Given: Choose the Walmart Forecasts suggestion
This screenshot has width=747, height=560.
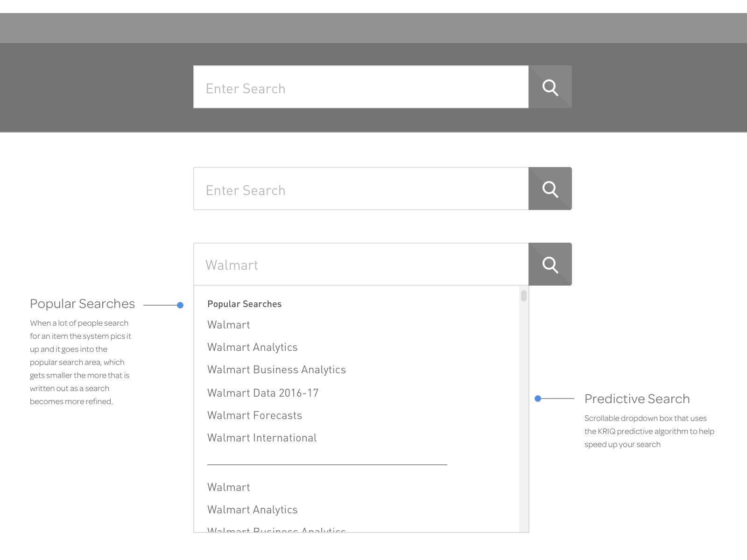Looking at the screenshot, I should pos(254,415).
